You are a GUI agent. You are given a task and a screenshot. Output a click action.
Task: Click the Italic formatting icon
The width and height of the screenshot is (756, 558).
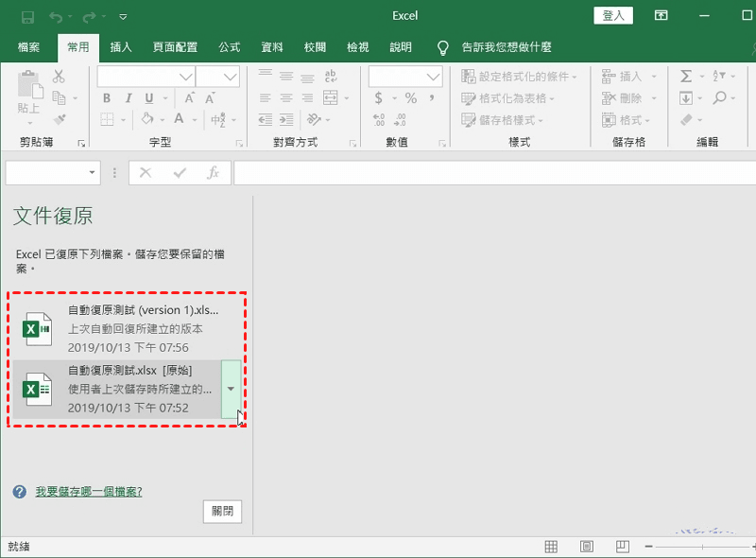(x=128, y=98)
